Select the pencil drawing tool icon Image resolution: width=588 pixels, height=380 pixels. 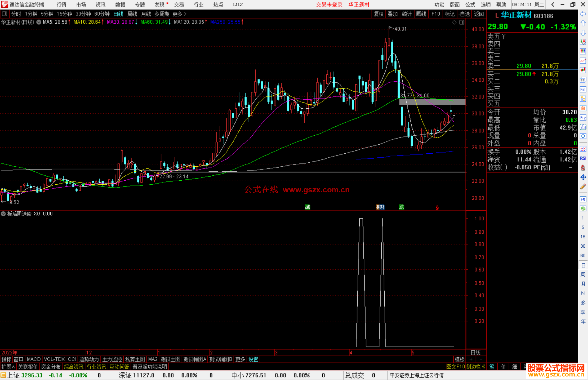583,187
